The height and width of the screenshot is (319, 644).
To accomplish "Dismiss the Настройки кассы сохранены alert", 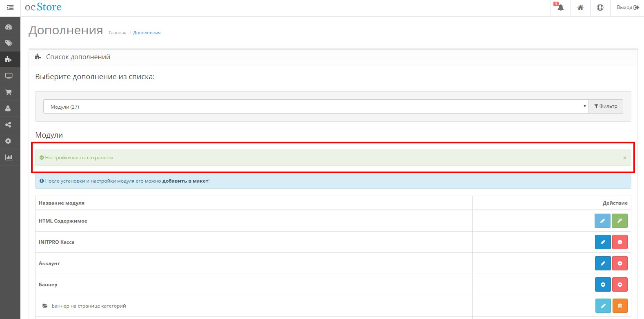I will [x=624, y=158].
